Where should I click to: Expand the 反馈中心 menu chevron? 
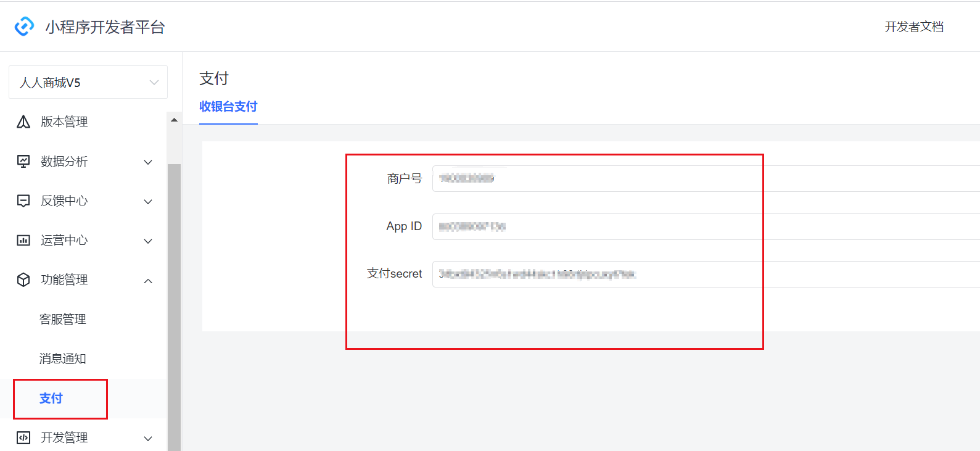(148, 202)
